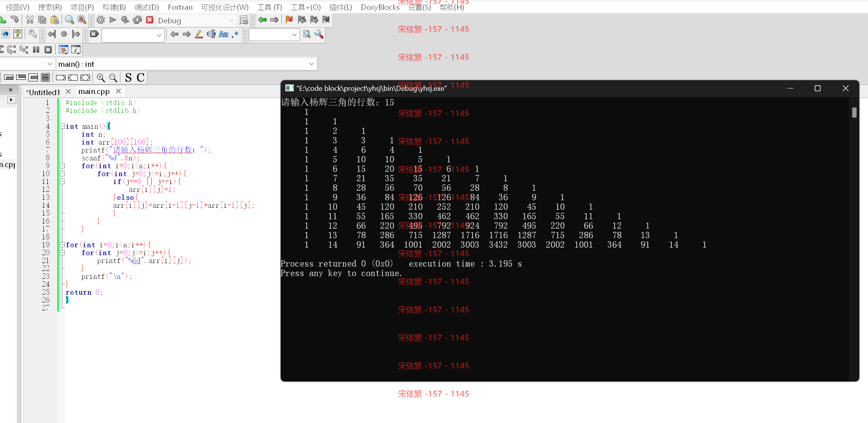Collapse fold marker at line 19 for-loop

click(x=62, y=245)
